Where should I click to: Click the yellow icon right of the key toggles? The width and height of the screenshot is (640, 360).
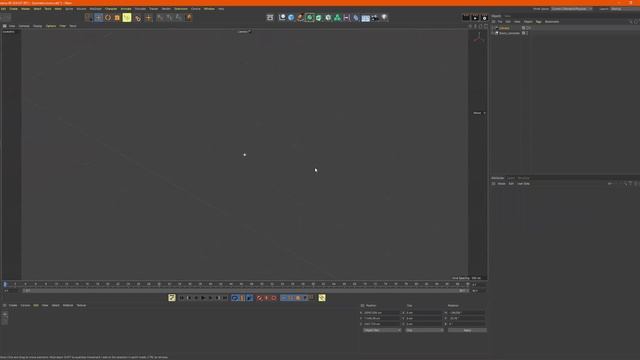tap(322, 298)
